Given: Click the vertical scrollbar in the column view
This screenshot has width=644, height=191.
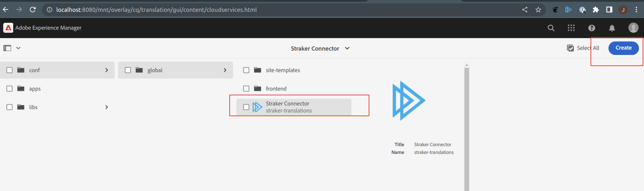Looking at the screenshot, I should tap(467, 128).
